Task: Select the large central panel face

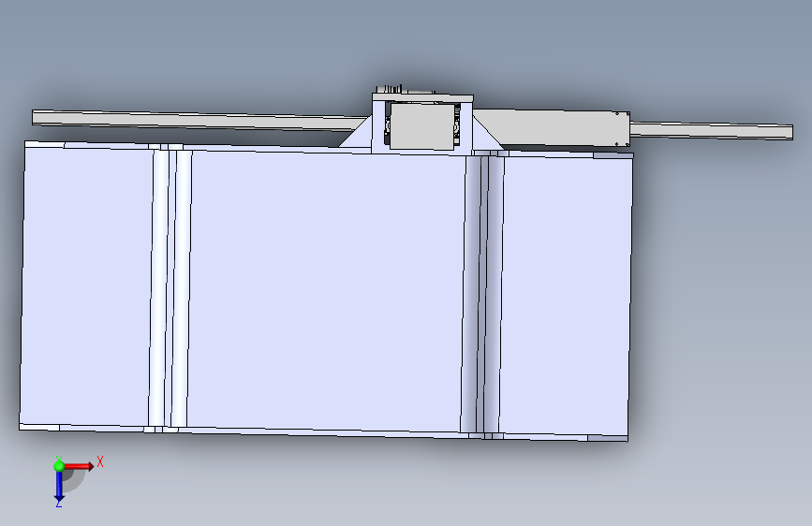Action: 326,291
